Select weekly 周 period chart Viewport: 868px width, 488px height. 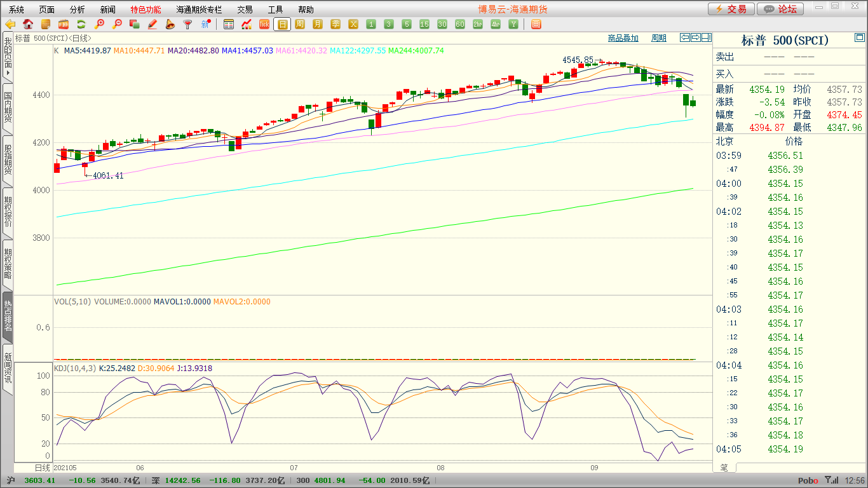pyautogui.click(x=300, y=24)
